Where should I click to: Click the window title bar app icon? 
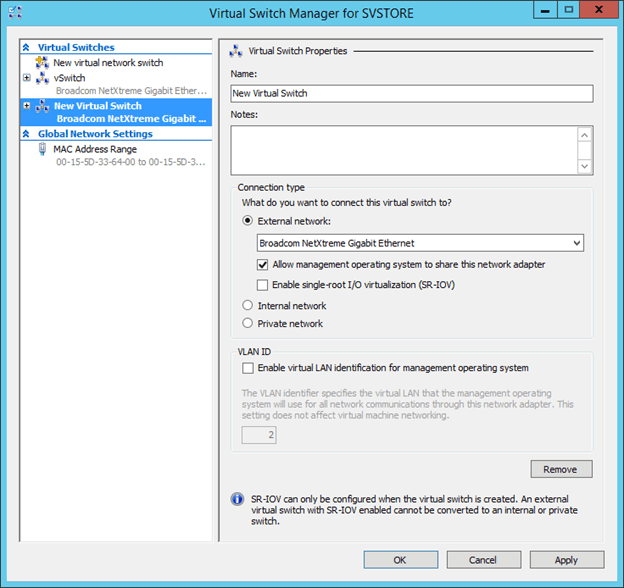[16, 13]
